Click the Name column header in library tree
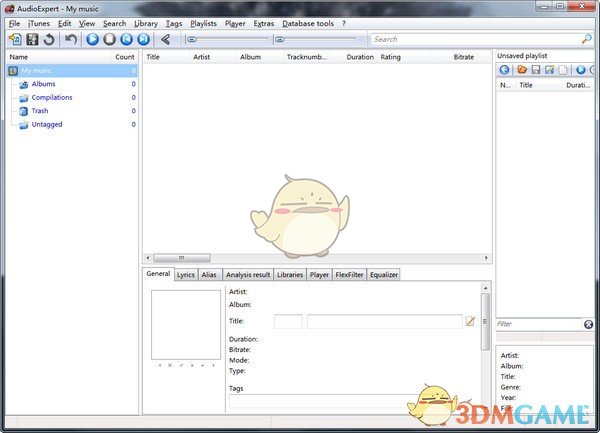Screen dimensions: 600x433 (x=18, y=57)
